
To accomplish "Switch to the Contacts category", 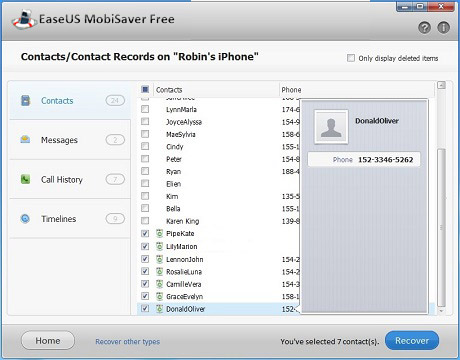I will point(70,100).
